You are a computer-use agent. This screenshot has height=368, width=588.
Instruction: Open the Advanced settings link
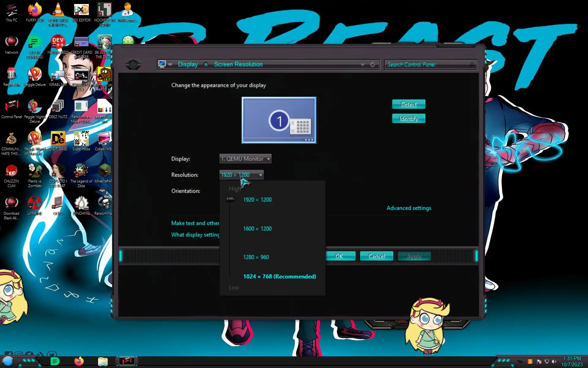[409, 208]
